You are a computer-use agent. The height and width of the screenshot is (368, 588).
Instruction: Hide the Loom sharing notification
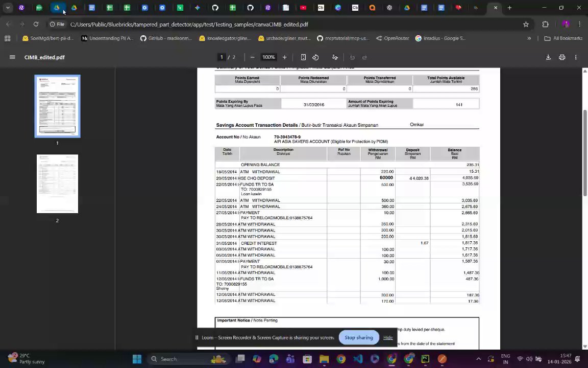click(x=388, y=337)
